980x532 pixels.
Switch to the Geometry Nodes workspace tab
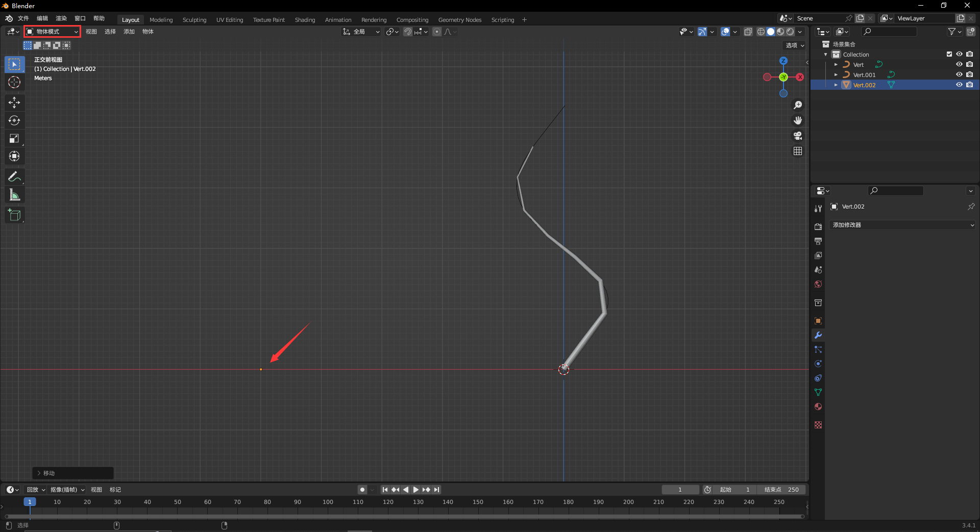click(x=460, y=20)
